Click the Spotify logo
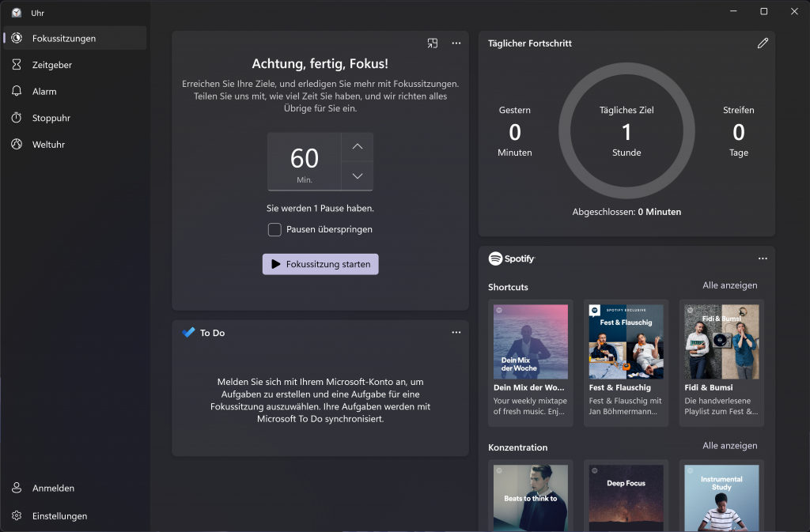 pyautogui.click(x=512, y=258)
